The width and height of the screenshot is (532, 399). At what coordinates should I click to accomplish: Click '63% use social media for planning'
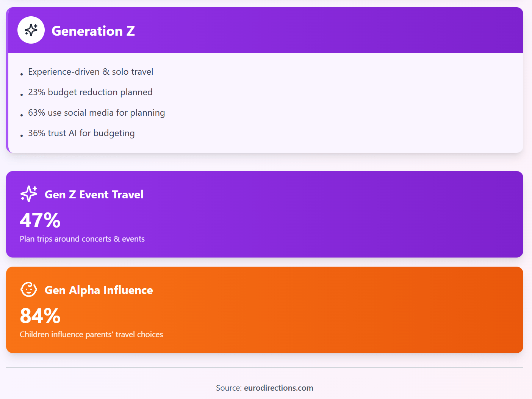pos(96,113)
